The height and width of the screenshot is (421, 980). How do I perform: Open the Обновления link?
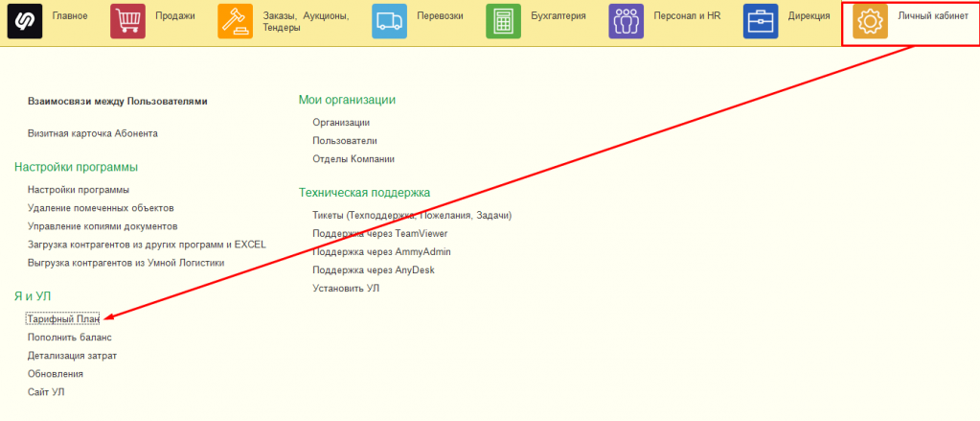[x=56, y=373]
